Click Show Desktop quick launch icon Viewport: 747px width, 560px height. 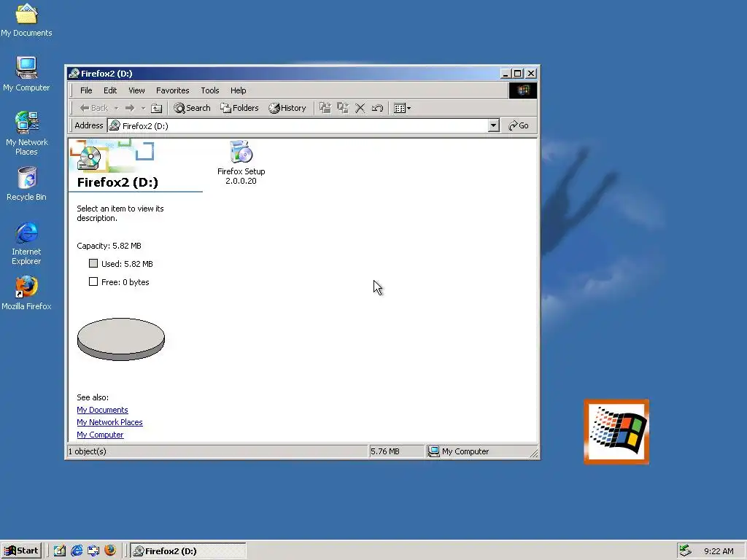click(x=60, y=551)
